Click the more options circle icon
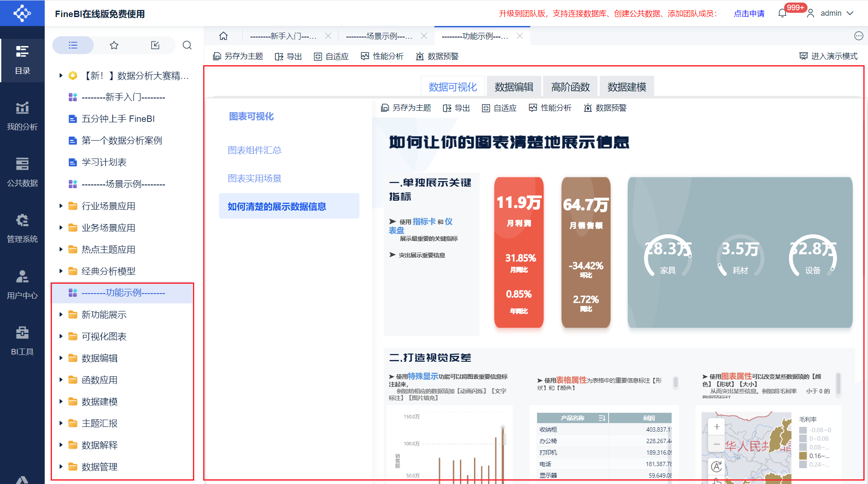Image resolution: width=868 pixels, height=484 pixels. point(859,36)
